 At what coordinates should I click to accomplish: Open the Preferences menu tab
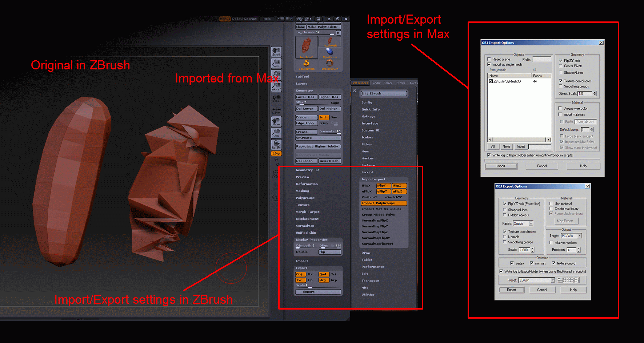coord(360,83)
